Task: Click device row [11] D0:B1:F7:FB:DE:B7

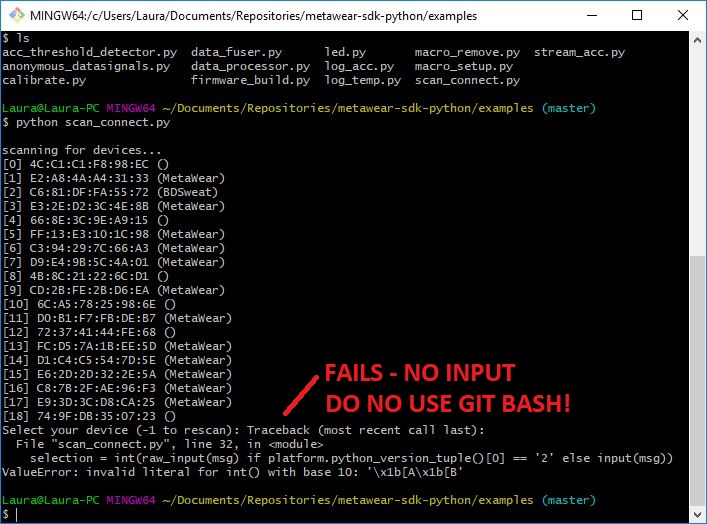Action: coord(117,318)
